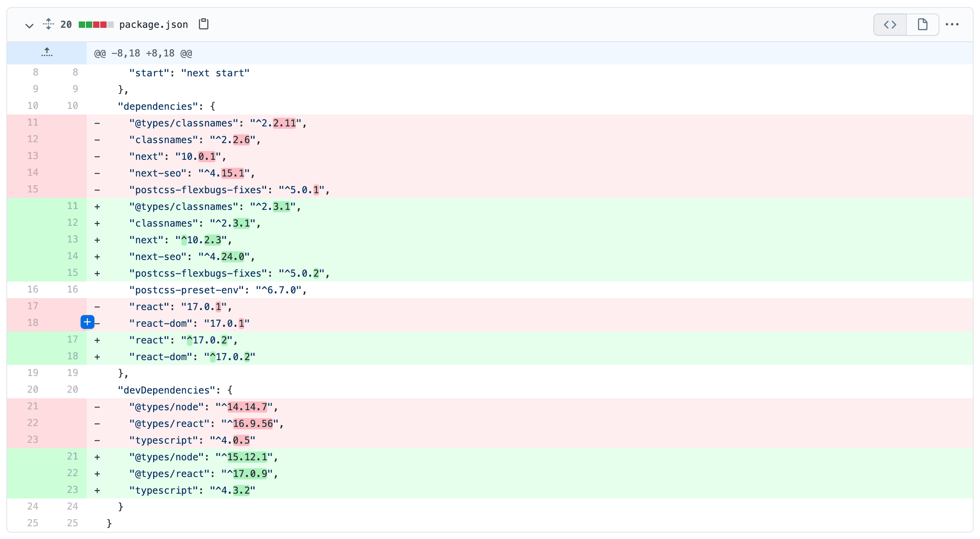Image resolution: width=980 pixels, height=539 pixels.
Task: Click file name package.json
Action: pos(154,25)
